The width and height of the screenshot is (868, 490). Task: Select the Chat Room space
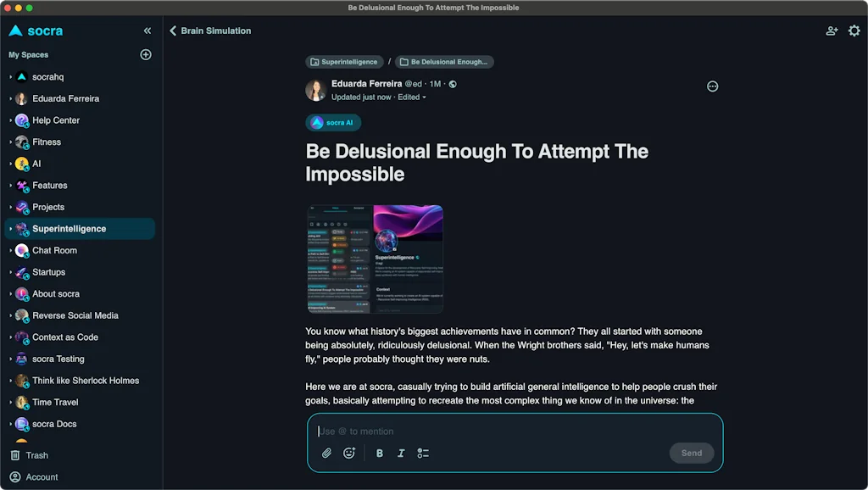click(x=54, y=251)
